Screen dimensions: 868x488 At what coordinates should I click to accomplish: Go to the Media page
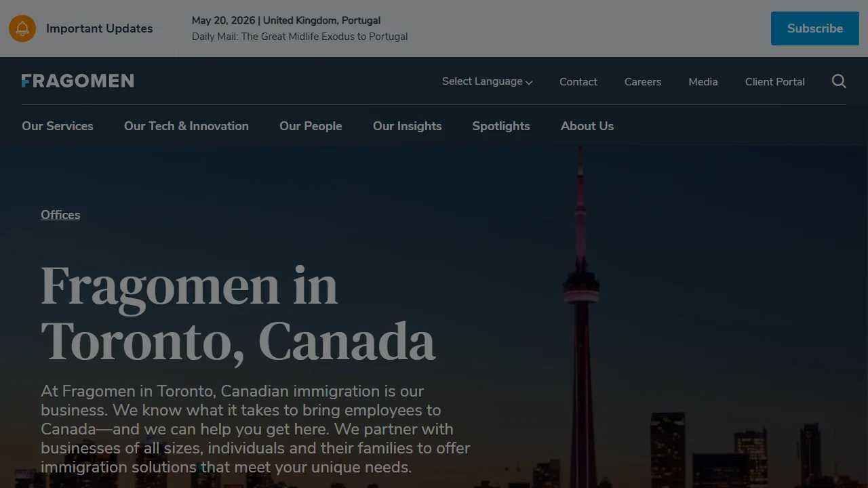point(703,81)
